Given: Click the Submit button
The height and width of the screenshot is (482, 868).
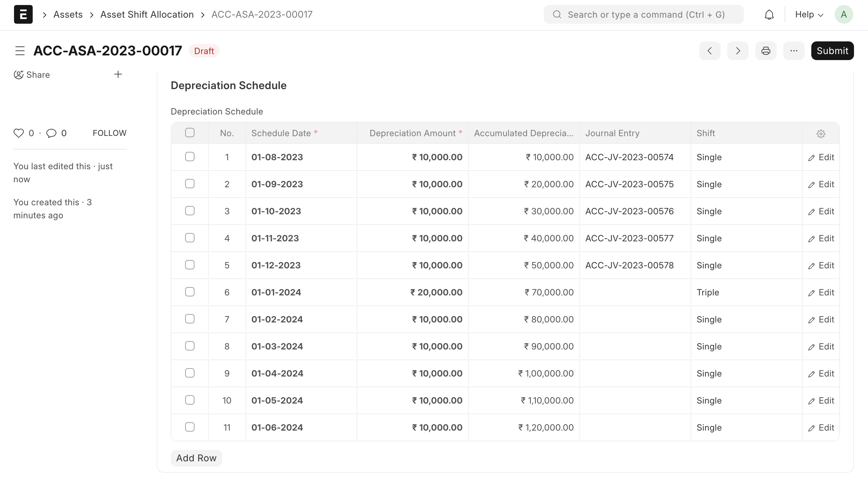Looking at the screenshot, I should click(x=832, y=51).
